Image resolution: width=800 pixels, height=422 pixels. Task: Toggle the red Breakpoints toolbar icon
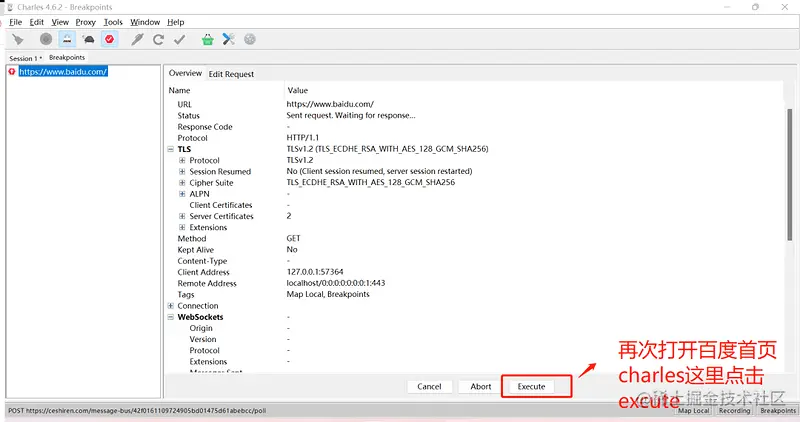[x=109, y=39]
